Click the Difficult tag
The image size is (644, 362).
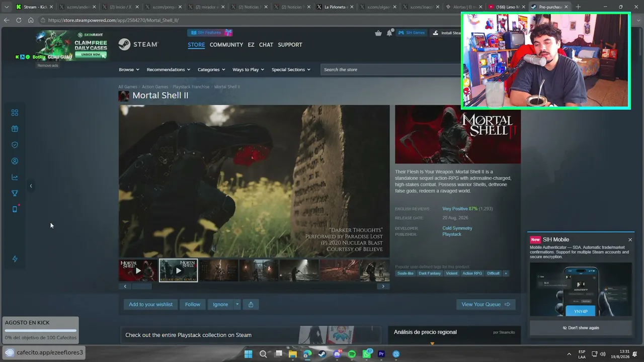pos(494,274)
